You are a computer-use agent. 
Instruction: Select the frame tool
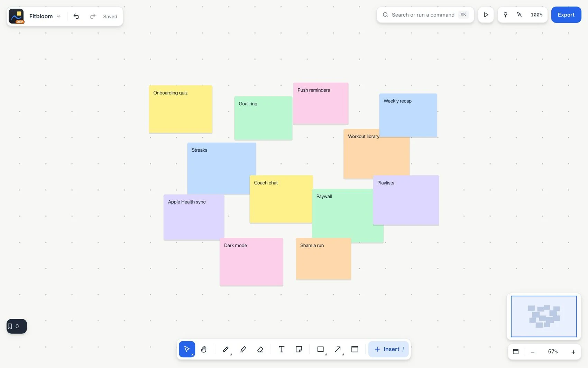(x=355, y=349)
